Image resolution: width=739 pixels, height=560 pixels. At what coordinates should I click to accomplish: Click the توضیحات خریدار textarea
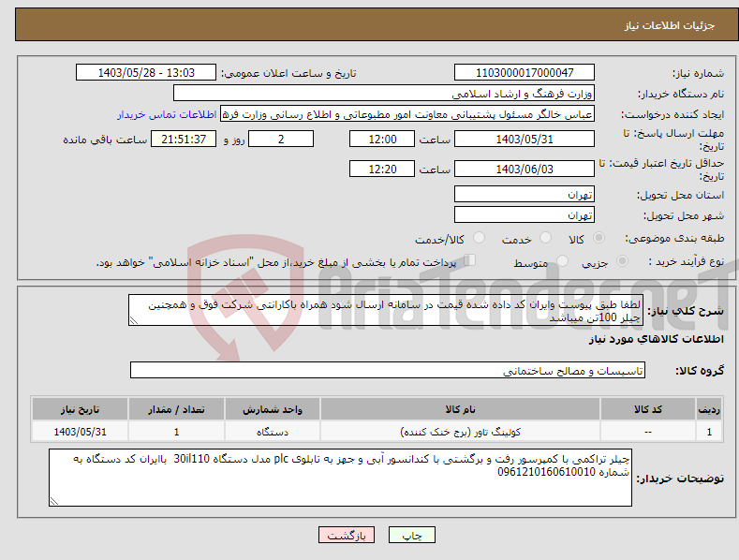pos(340,478)
